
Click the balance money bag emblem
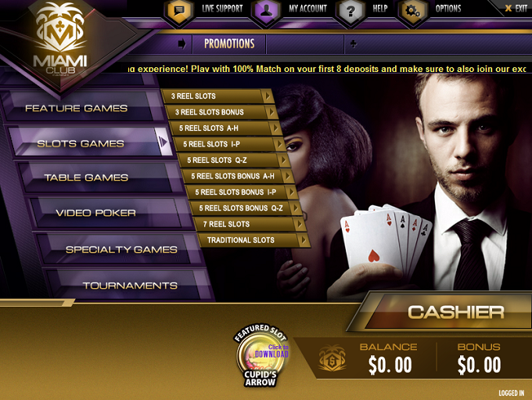[x=332, y=359]
